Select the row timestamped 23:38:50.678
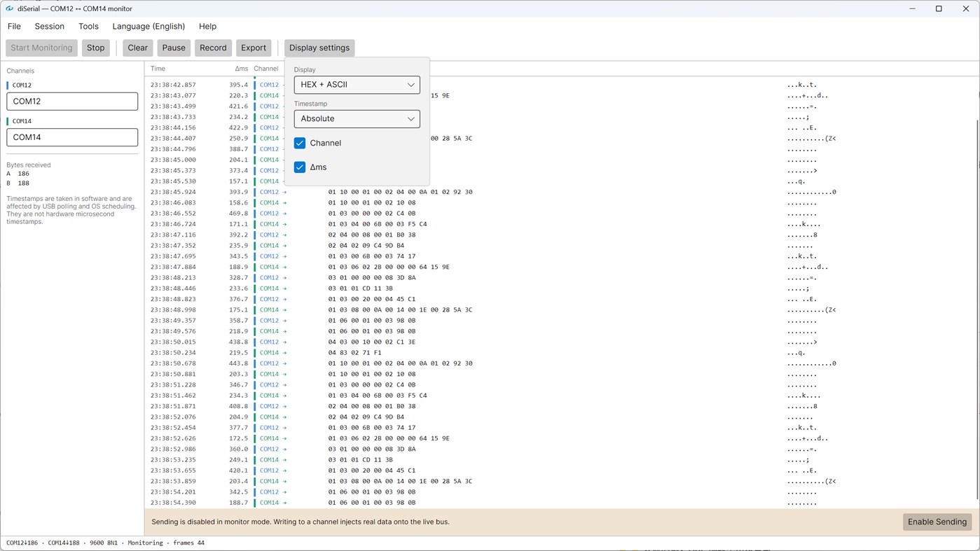The image size is (980, 551). [x=560, y=363]
